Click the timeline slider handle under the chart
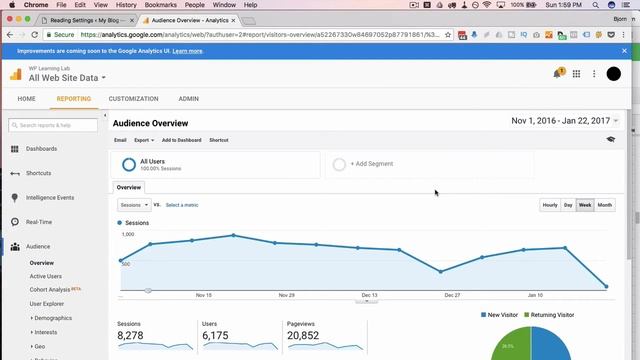 tap(148, 291)
